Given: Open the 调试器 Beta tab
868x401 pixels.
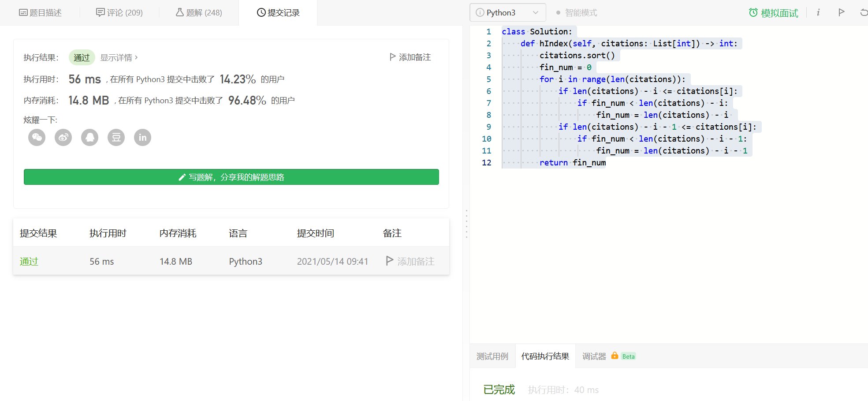Looking at the screenshot, I should pos(609,356).
